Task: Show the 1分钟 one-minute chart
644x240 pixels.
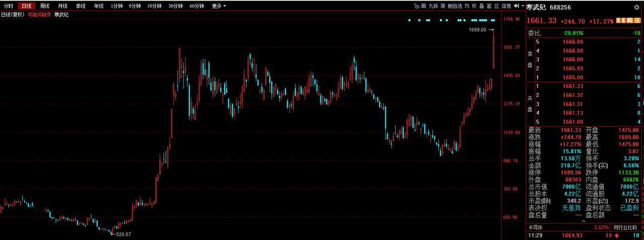Action: click(x=116, y=6)
